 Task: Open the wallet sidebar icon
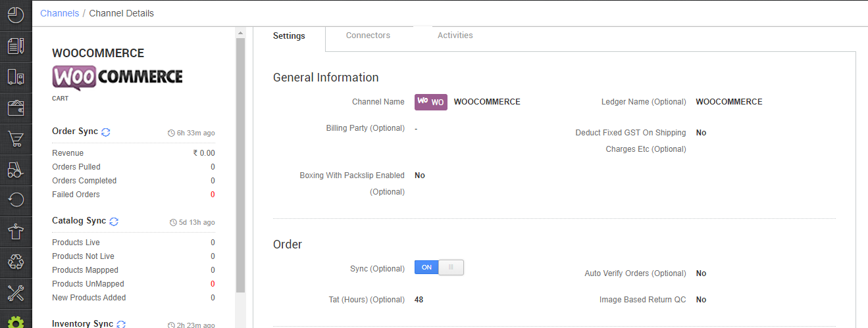(x=16, y=108)
